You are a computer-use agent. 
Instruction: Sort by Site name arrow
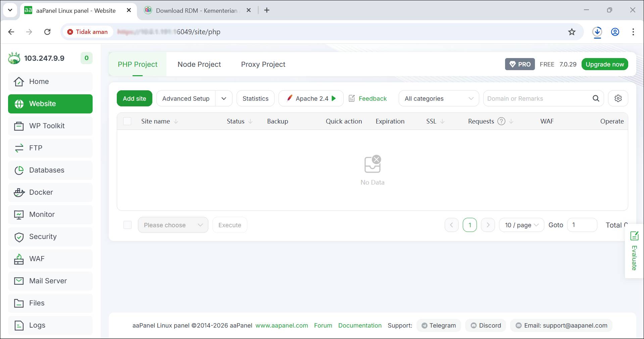click(176, 121)
